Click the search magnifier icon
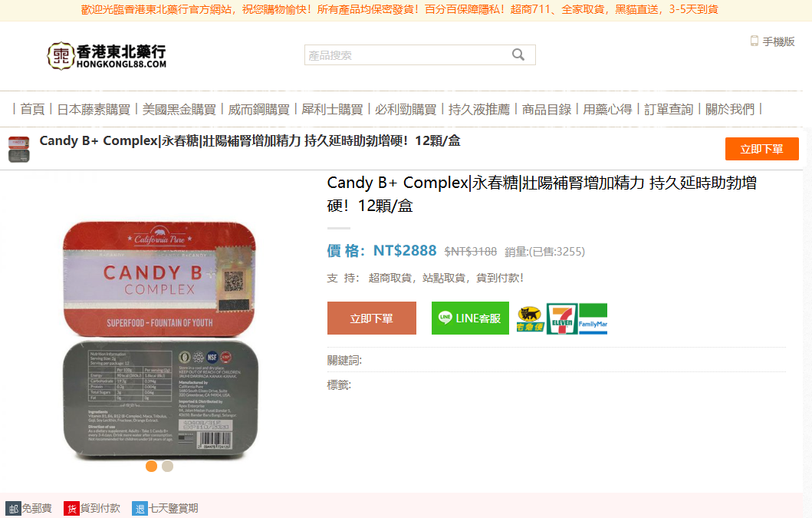Screen dimensions: 812x518 point(518,54)
